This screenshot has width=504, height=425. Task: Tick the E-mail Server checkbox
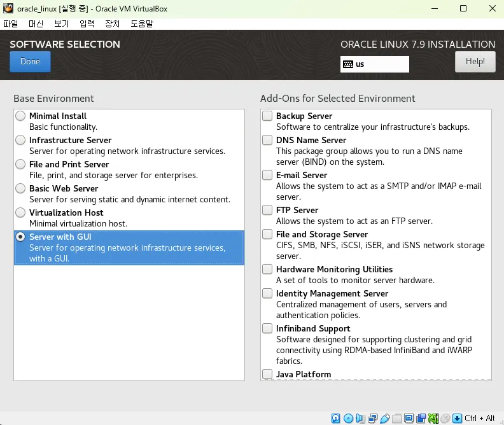(267, 175)
